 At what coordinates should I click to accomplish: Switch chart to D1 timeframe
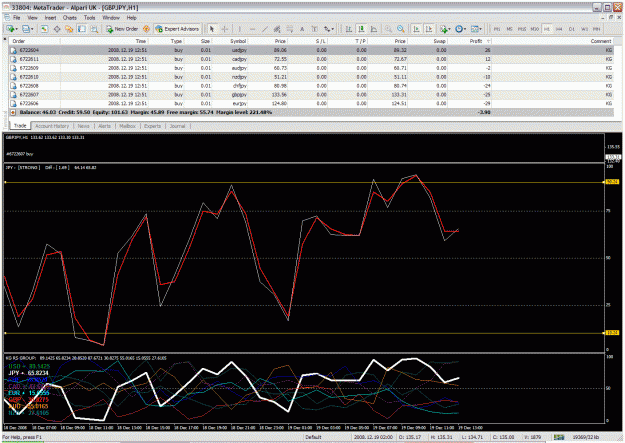click(572, 29)
